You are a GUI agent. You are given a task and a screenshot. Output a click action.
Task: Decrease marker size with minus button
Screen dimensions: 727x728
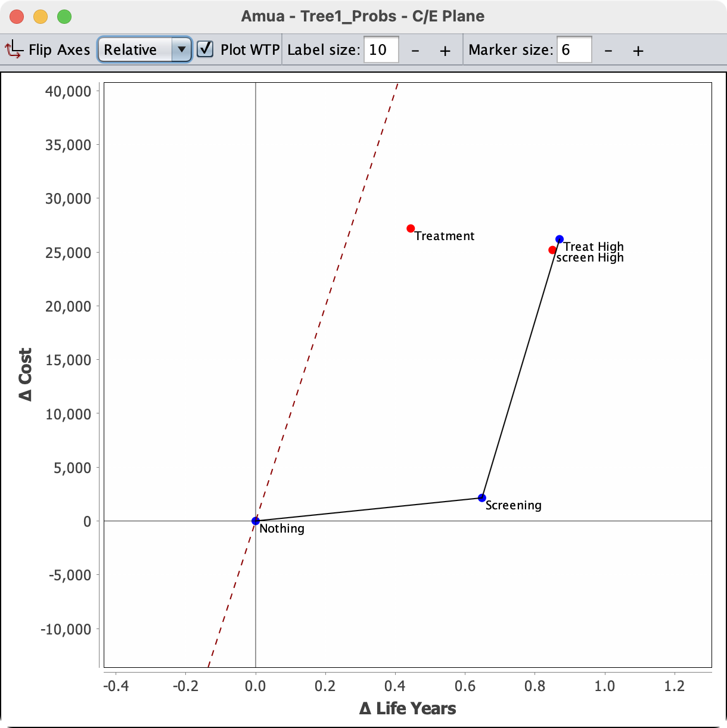tap(608, 51)
